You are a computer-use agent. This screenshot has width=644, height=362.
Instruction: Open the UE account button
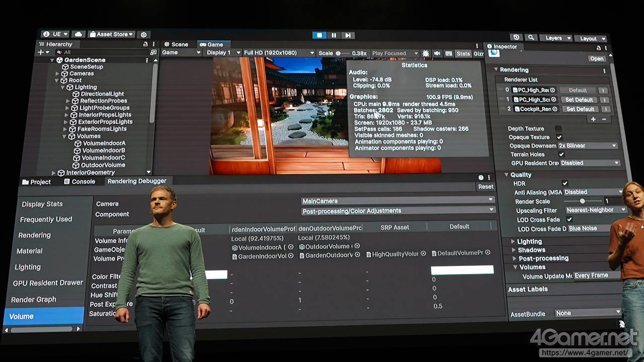pos(55,34)
